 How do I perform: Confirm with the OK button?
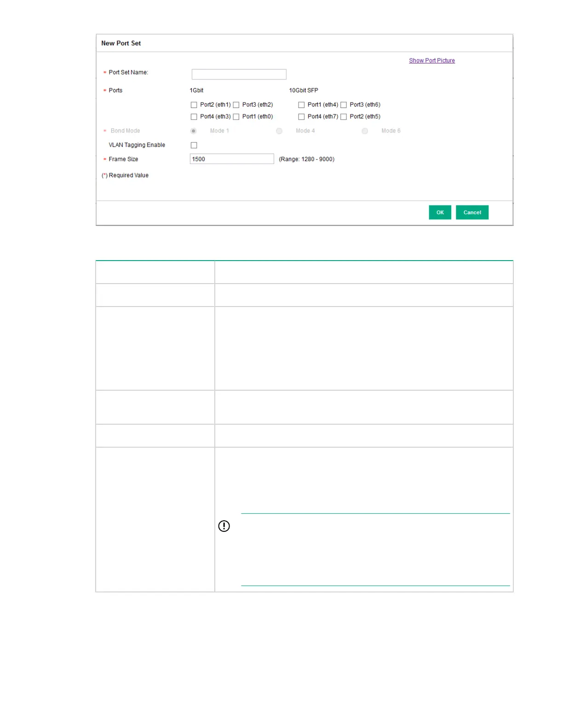440,212
